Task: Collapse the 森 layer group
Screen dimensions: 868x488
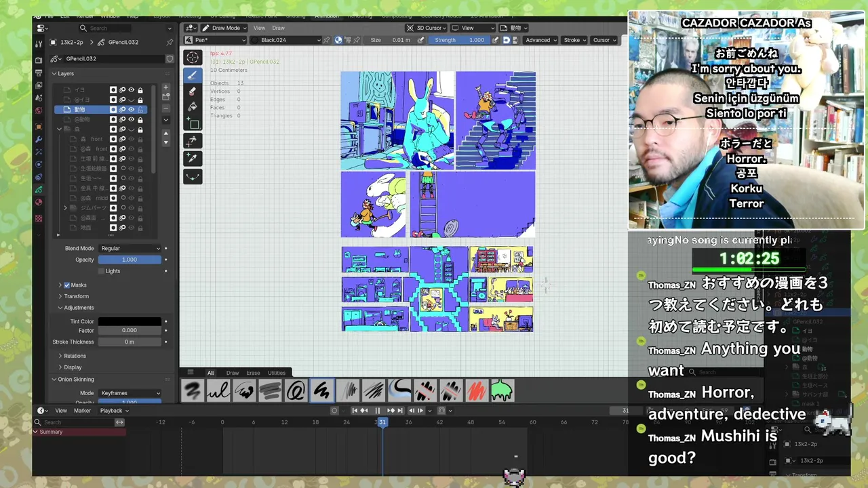Action: point(59,129)
